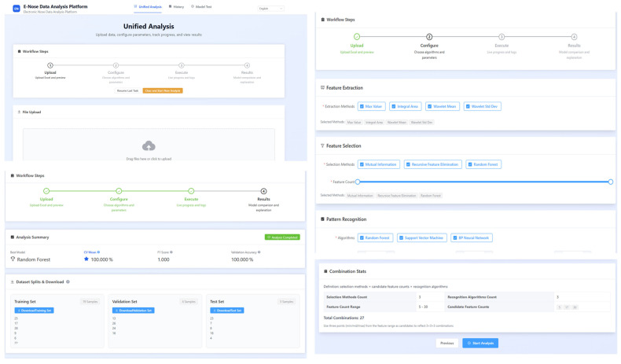
Task: Click the cloud upload icon
Action: [149, 146]
